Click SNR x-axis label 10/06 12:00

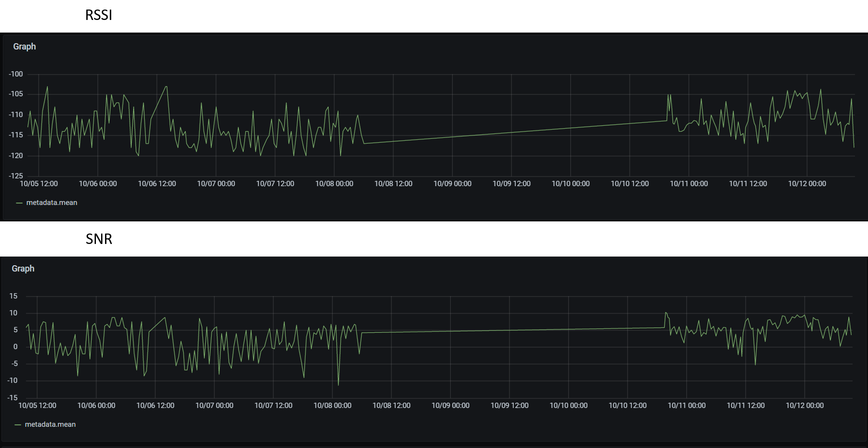(x=155, y=405)
